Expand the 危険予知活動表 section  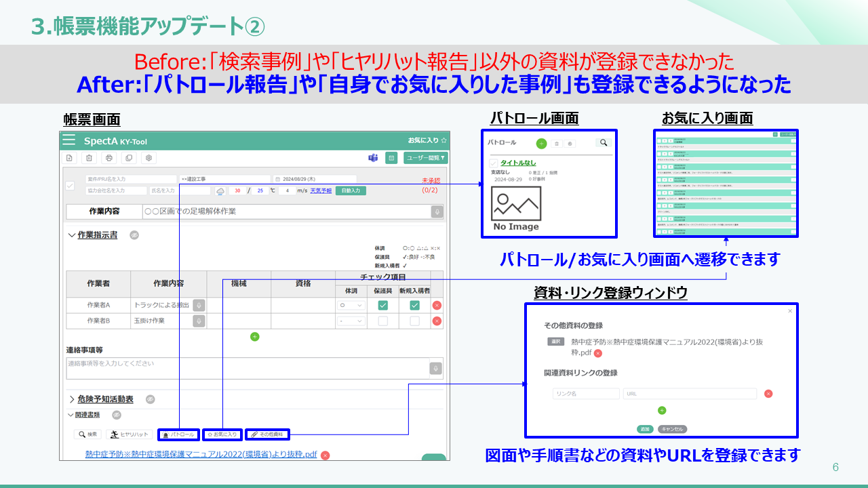point(72,399)
